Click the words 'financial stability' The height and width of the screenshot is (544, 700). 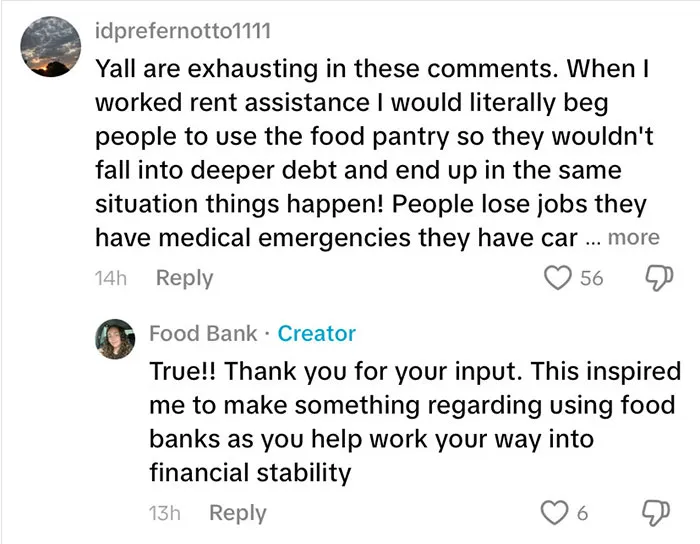250,473
